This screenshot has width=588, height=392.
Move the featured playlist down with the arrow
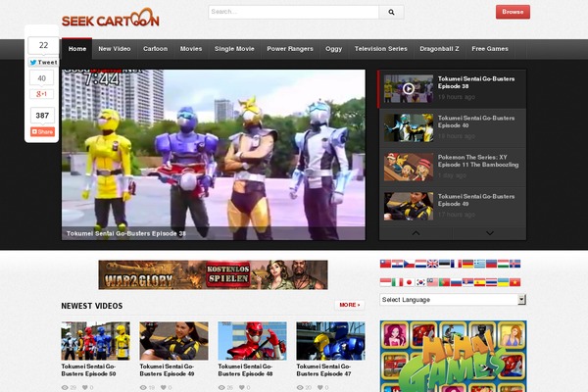[489, 233]
